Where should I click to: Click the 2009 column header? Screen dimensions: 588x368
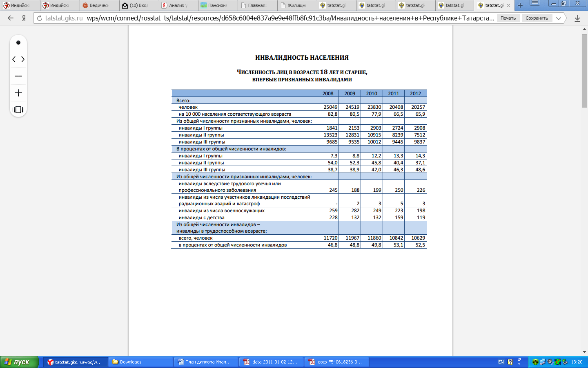point(350,94)
